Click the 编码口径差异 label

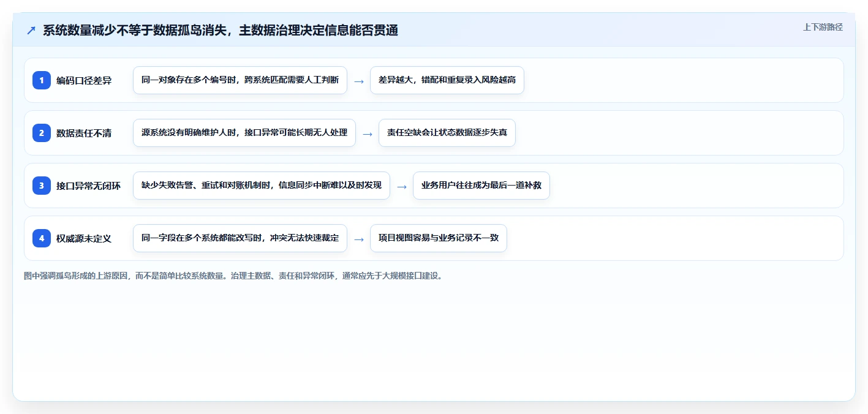[x=84, y=80]
